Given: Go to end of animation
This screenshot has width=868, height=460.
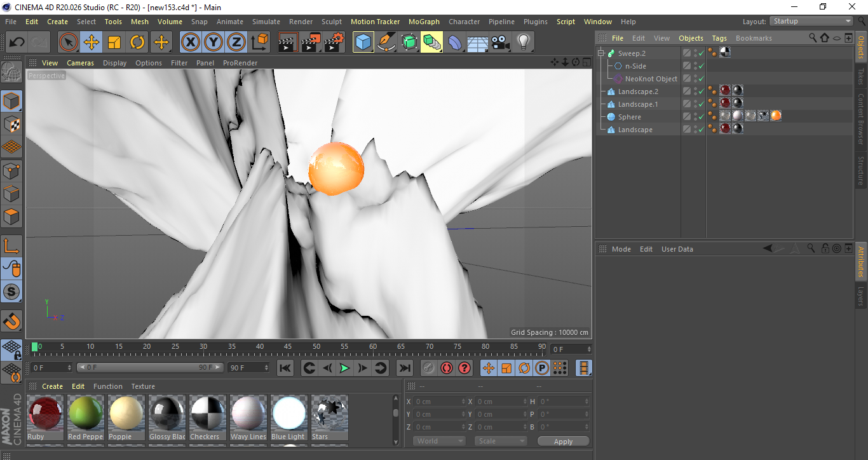Looking at the screenshot, I should 405,368.
